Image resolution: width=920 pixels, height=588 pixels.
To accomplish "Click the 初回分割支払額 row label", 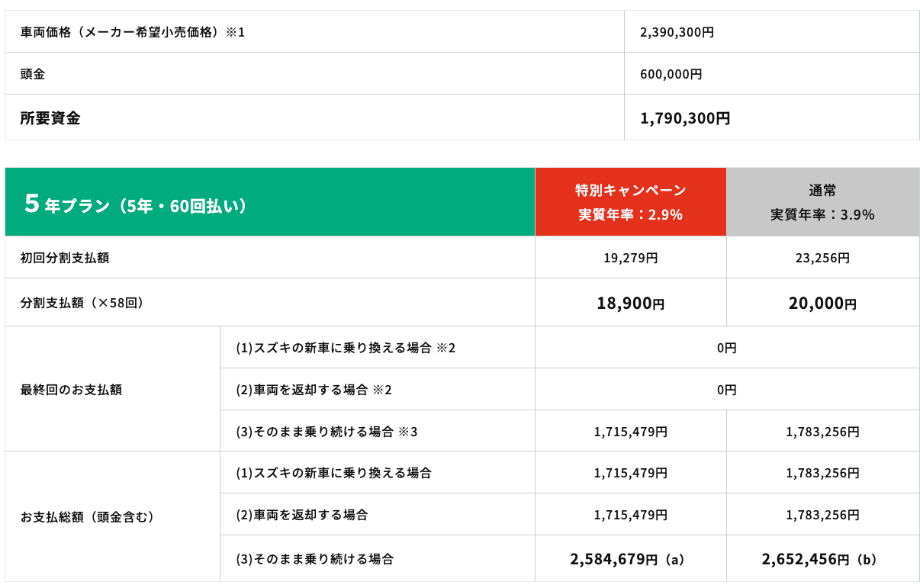I will [x=65, y=258].
